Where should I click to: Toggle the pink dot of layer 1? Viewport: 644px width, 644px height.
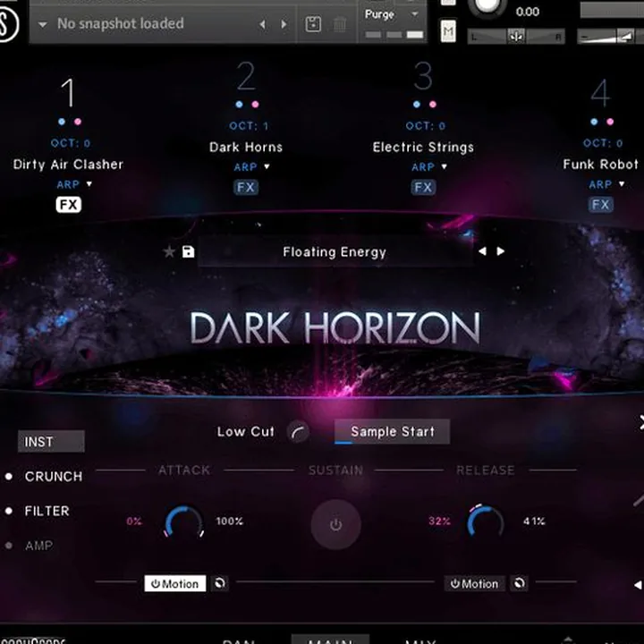[78, 122]
